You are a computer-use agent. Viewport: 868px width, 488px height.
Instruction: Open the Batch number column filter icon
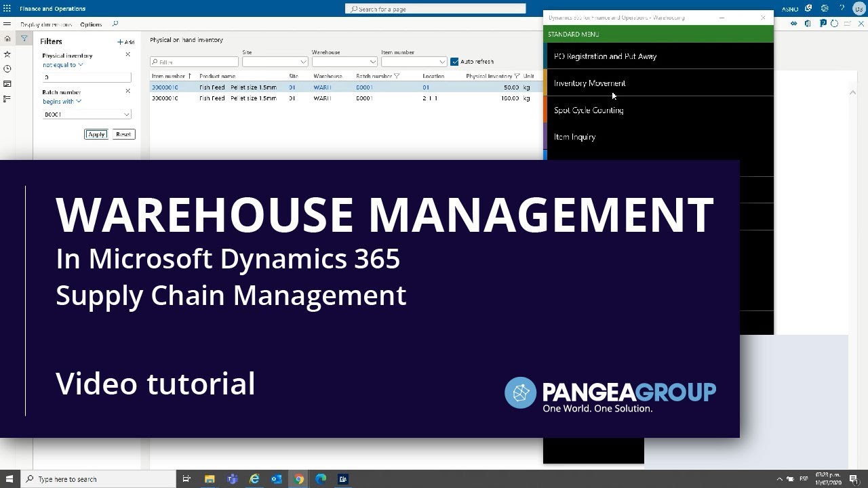click(397, 76)
